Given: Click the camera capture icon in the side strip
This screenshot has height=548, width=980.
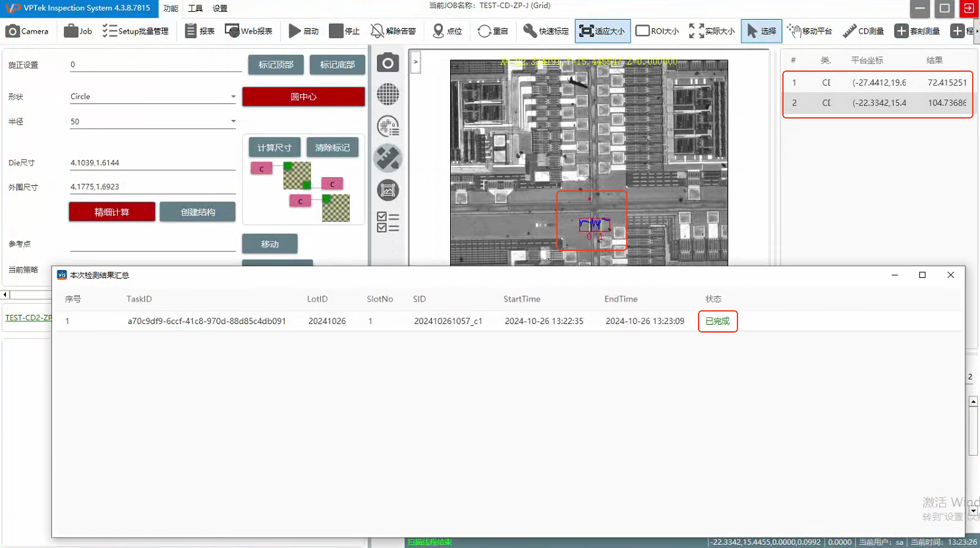Looking at the screenshot, I should coord(388,63).
